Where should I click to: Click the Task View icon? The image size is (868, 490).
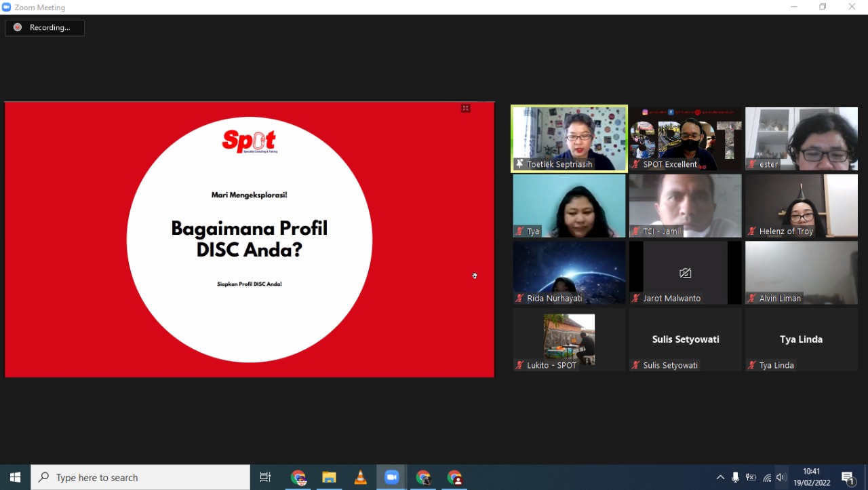pyautogui.click(x=266, y=477)
